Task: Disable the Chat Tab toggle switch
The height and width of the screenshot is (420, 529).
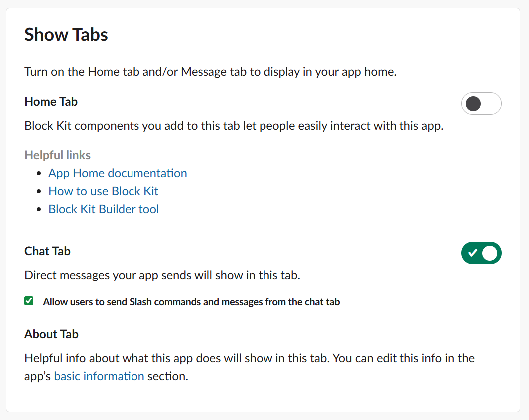Action: 481,253
